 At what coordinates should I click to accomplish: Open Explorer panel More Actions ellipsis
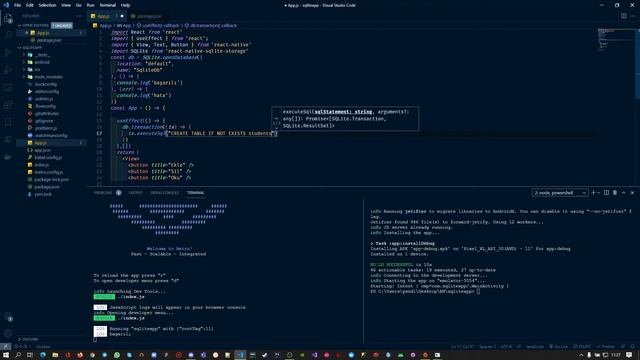tap(79, 16)
